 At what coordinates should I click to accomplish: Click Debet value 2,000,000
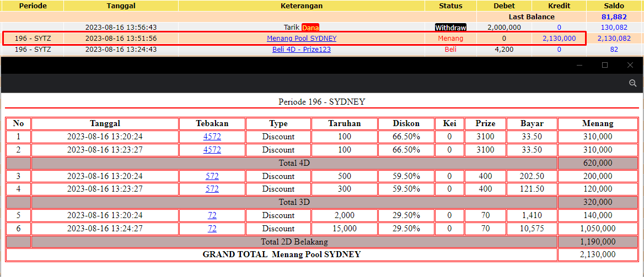pyautogui.click(x=504, y=28)
